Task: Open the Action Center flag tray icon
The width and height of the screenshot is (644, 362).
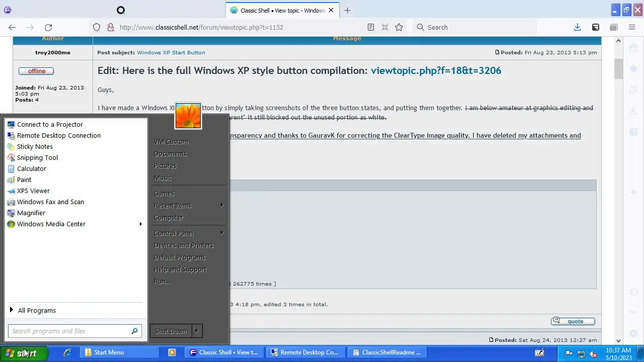Action: 569,353
